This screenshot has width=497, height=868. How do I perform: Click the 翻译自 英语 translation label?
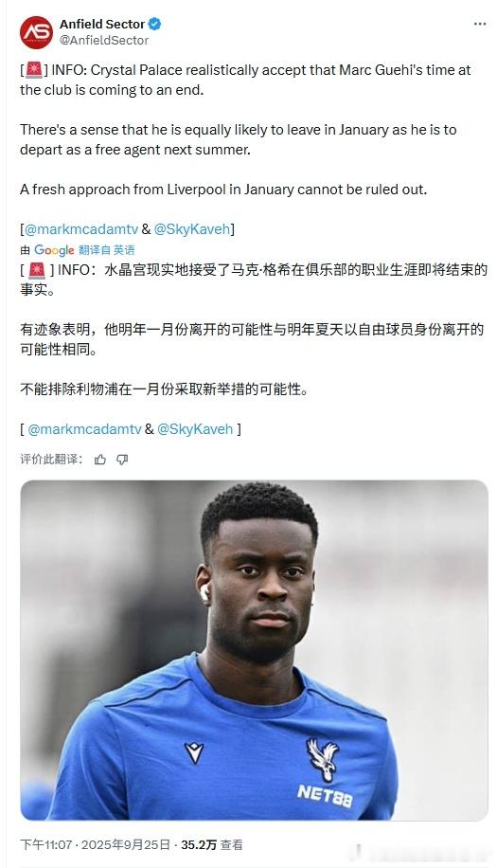coord(107,250)
